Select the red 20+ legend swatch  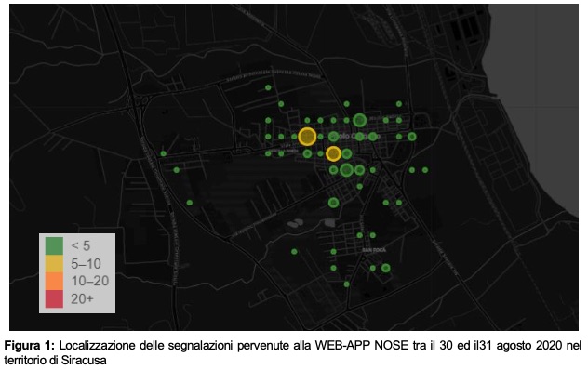pos(54,298)
